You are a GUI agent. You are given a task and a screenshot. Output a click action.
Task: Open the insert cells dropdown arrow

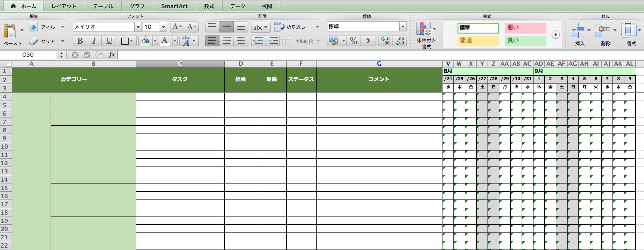pyautogui.click(x=589, y=30)
